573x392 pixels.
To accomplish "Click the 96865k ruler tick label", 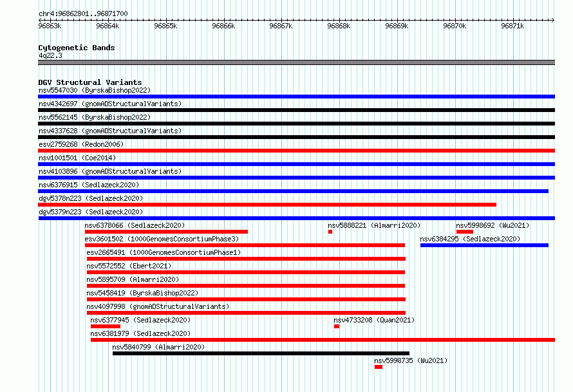I will click(x=165, y=26).
